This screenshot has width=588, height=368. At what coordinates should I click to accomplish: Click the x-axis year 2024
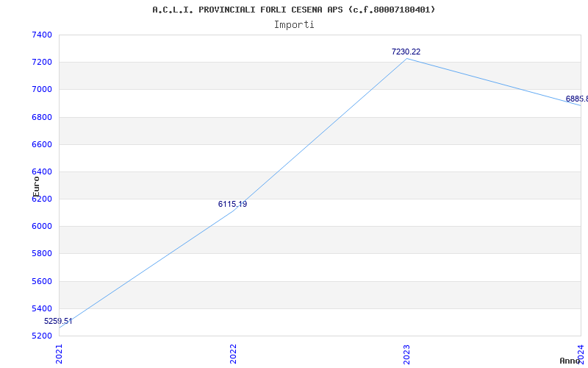tap(581, 354)
